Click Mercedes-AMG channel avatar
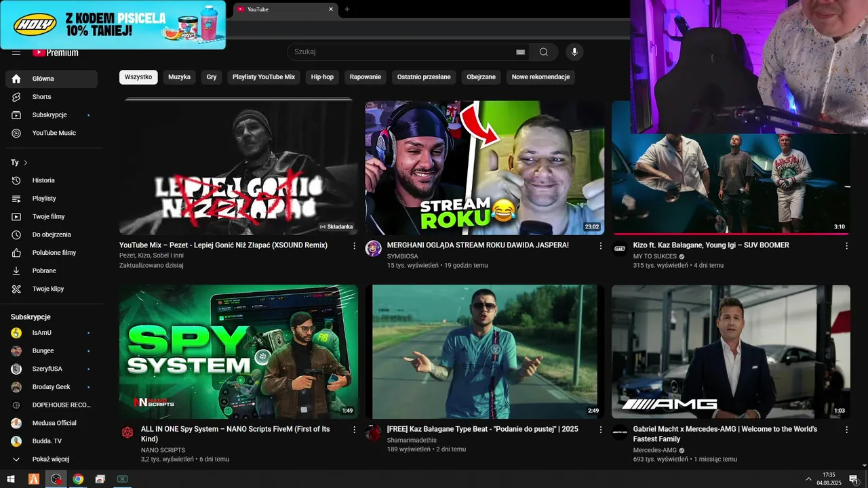The image size is (868, 488). point(620,432)
